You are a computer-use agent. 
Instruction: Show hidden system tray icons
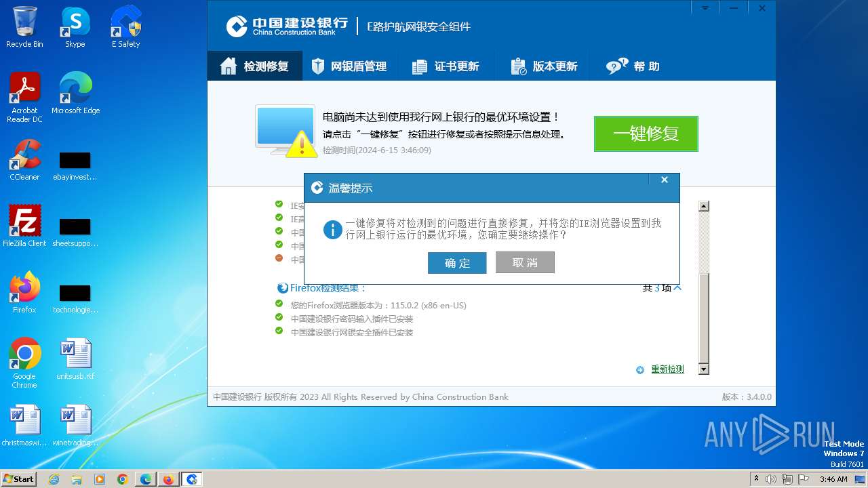pos(756,479)
